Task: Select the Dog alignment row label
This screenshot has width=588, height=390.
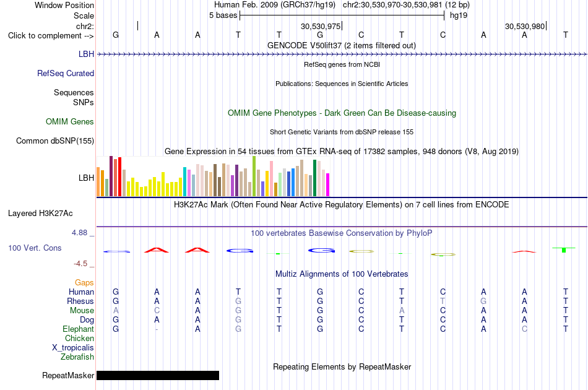Action: (87, 320)
